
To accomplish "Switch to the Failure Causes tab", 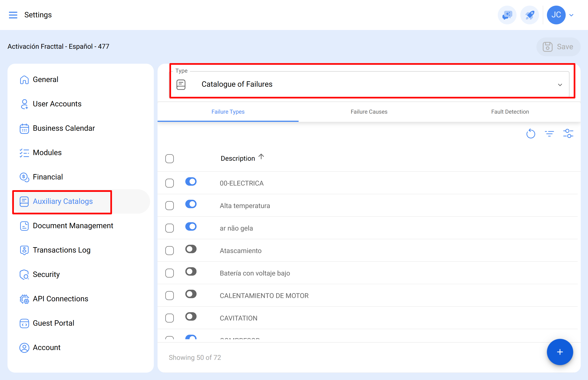I will coord(369,112).
